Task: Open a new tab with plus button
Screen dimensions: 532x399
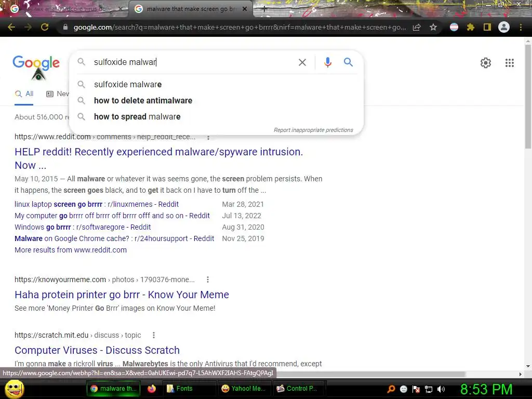Action: coord(264,9)
